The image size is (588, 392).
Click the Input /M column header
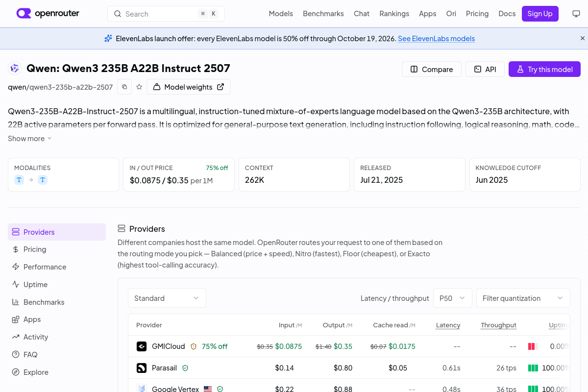(290, 325)
